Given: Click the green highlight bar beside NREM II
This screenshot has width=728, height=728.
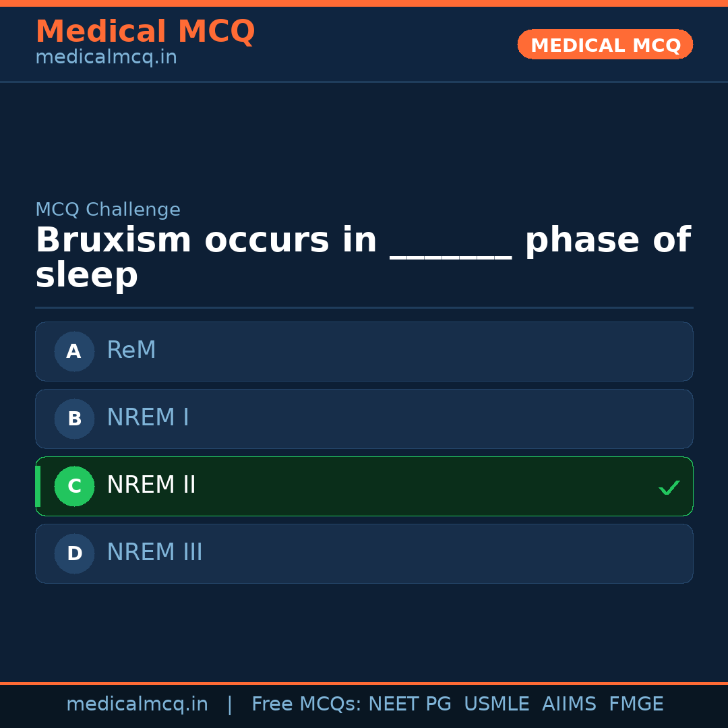Looking at the screenshot, I should (37, 486).
